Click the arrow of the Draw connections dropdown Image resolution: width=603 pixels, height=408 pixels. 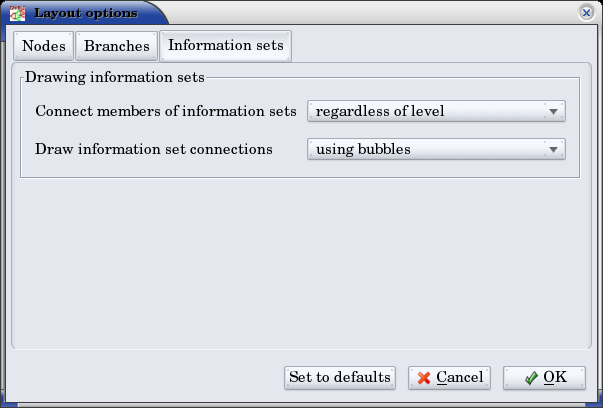(x=552, y=150)
